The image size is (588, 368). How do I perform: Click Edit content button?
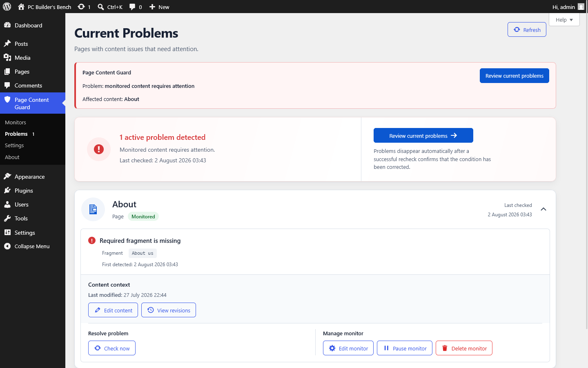tap(113, 310)
